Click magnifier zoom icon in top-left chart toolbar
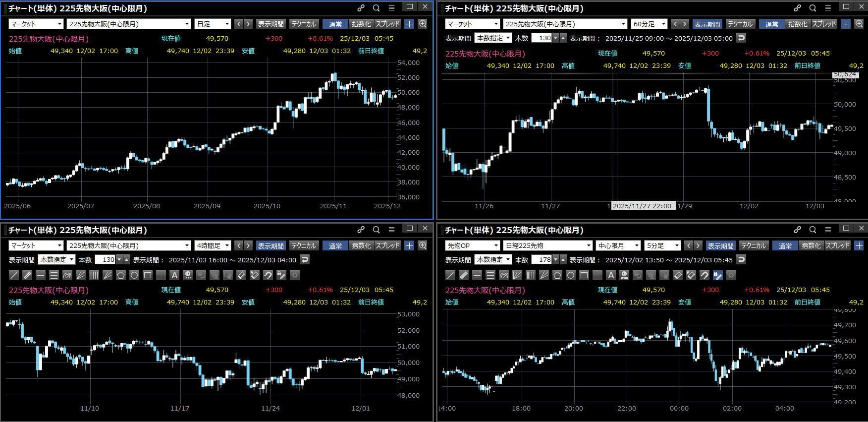Image resolution: width=868 pixels, height=422 pixels. point(423,24)
